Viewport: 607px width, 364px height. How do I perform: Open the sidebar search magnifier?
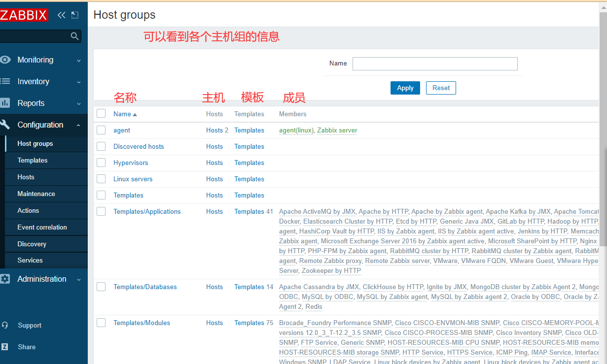click(74, 36)
